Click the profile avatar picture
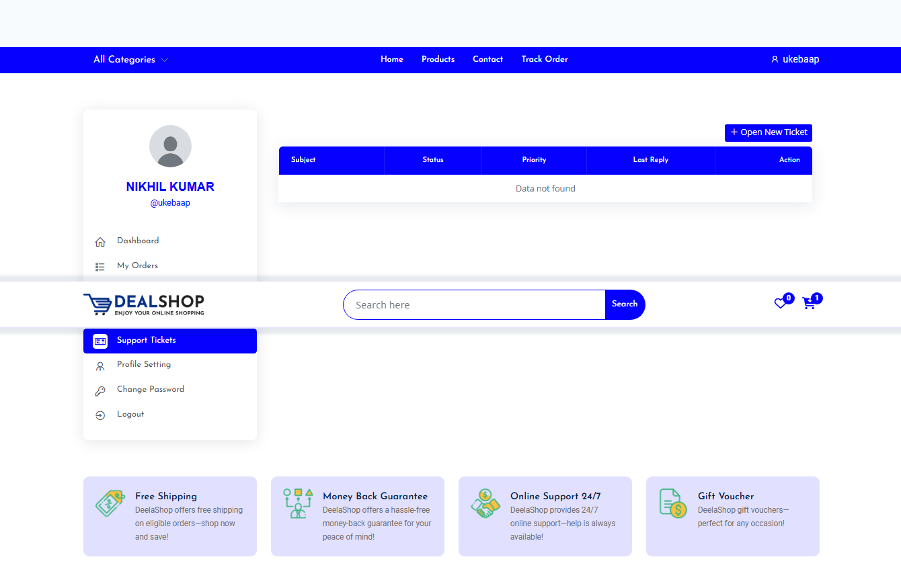This screenshot has width=901, height=588. [170, 146]
